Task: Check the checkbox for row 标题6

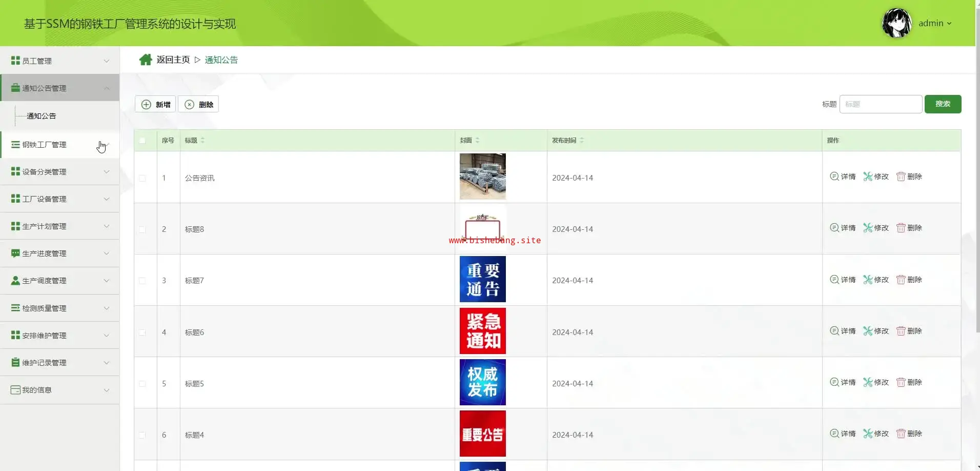Action: click(142, 332)
